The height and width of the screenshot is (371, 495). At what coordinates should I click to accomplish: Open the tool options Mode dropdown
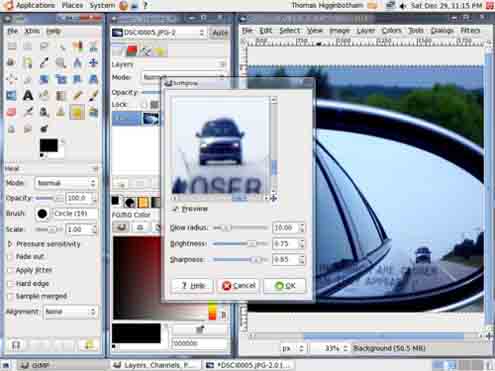point(65,183)
